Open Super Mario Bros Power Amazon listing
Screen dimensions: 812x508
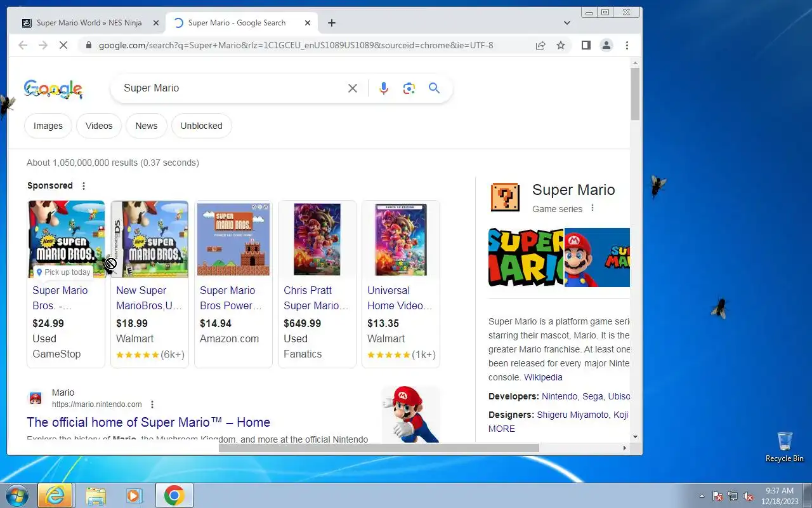point(233,284)
